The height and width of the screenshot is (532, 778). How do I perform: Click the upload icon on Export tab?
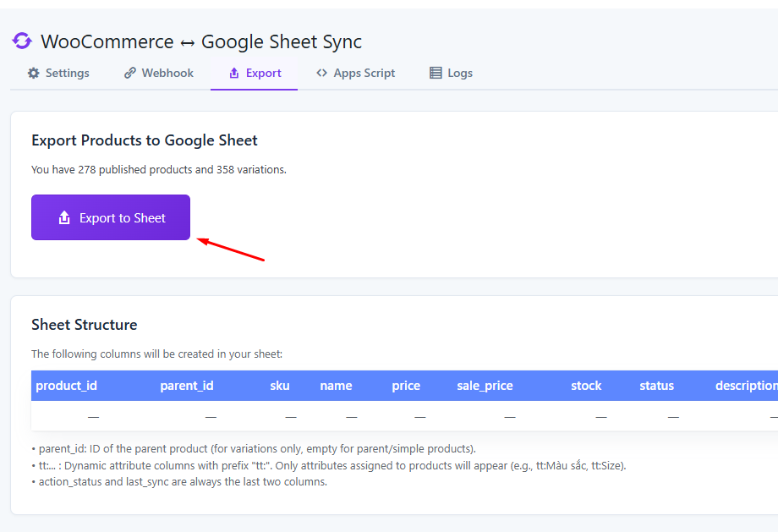[234, 74]
